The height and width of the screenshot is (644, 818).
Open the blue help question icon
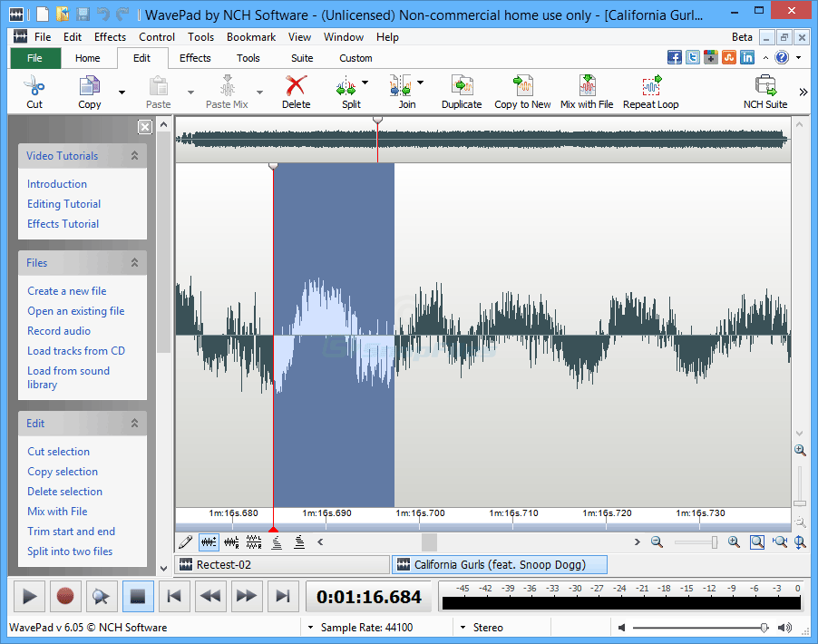coord(782,57)
